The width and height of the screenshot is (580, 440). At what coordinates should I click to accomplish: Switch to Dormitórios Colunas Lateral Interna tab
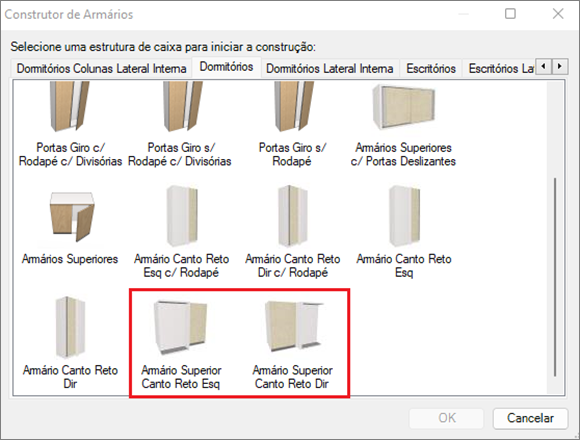coord(101,68)
